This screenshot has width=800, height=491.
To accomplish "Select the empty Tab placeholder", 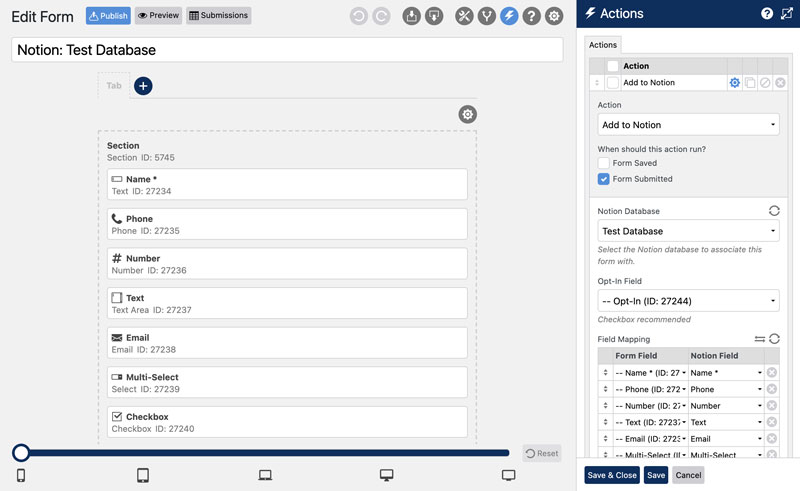I will tap(114, 85).
